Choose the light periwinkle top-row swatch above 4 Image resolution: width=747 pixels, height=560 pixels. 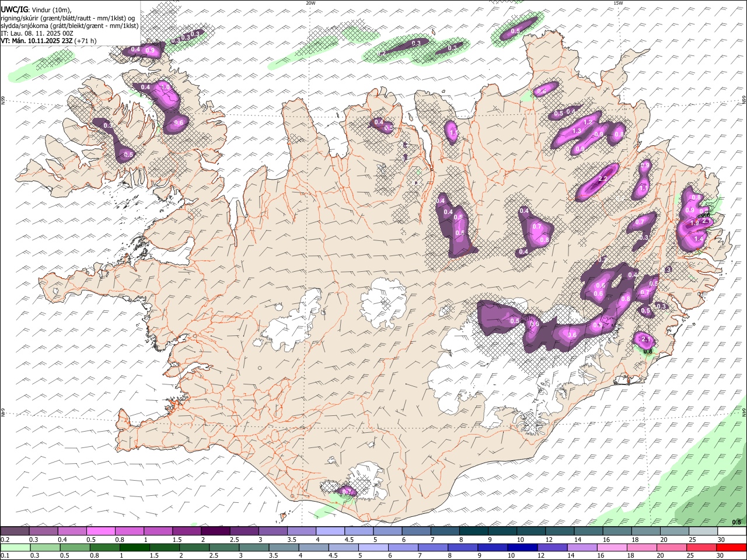(x=330, y=531)
